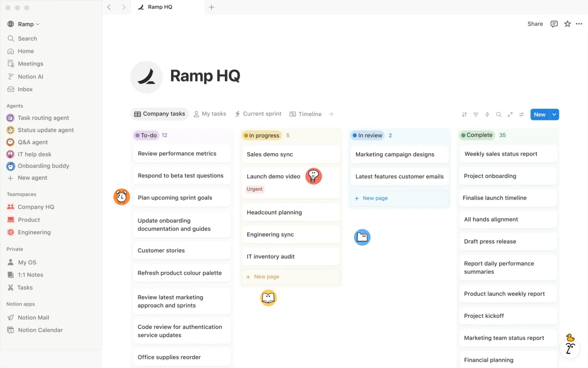Open the Review performance metrics card
Screen dimensions: 588x368
(182, 154)
